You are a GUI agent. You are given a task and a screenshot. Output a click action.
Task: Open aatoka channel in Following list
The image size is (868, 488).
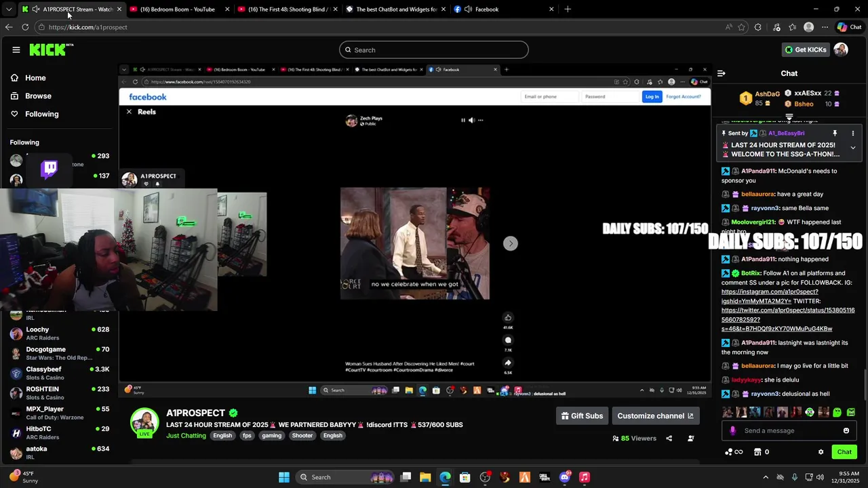click(x=60, y=452)
